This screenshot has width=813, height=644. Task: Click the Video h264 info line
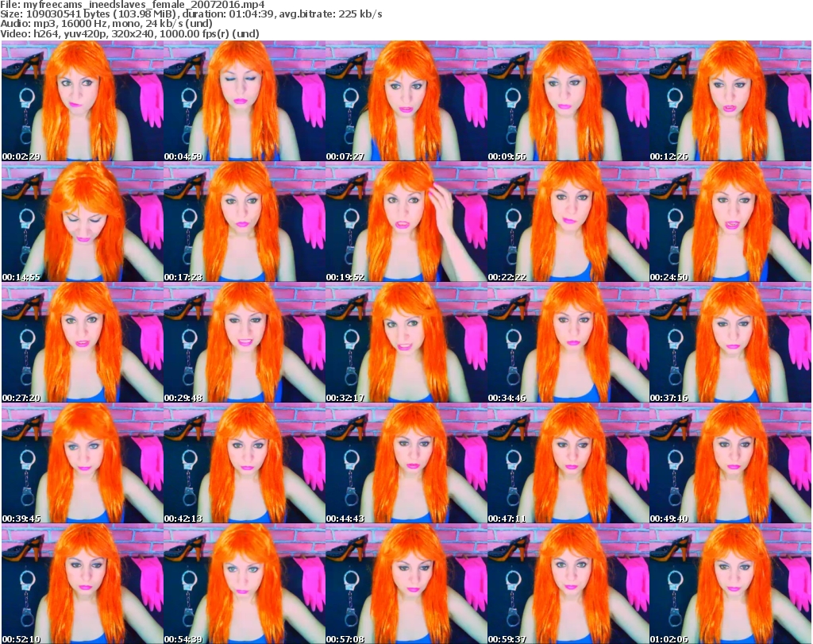point(129,33)
